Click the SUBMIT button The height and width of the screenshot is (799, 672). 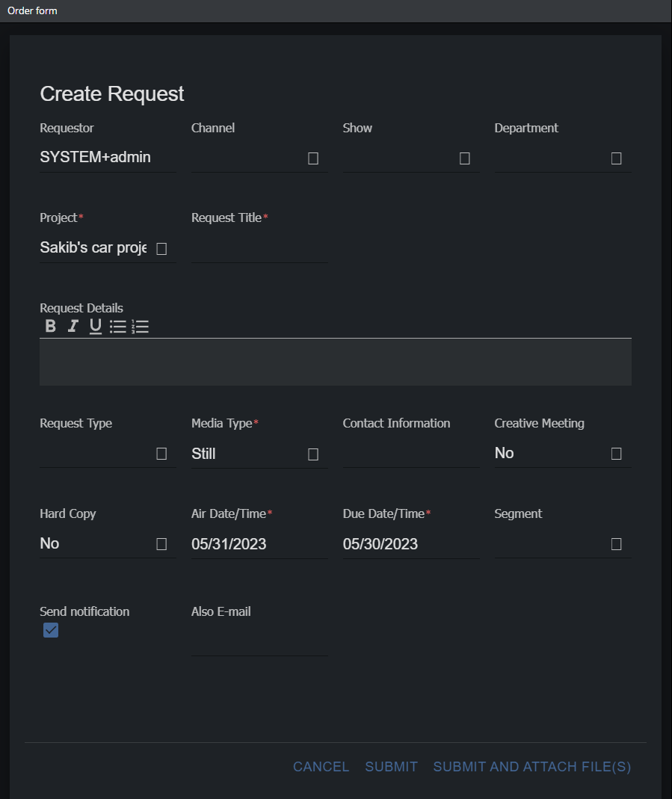[x=391, y=767]
